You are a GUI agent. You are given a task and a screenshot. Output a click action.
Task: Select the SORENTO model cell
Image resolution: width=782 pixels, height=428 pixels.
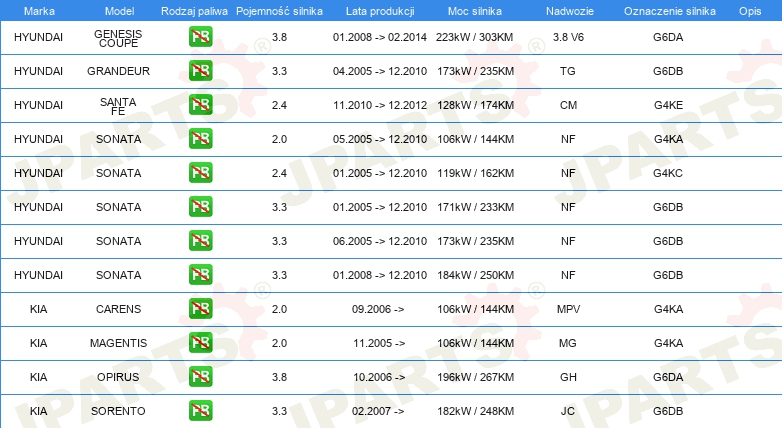pyautogui.click(x=118, y=411)
